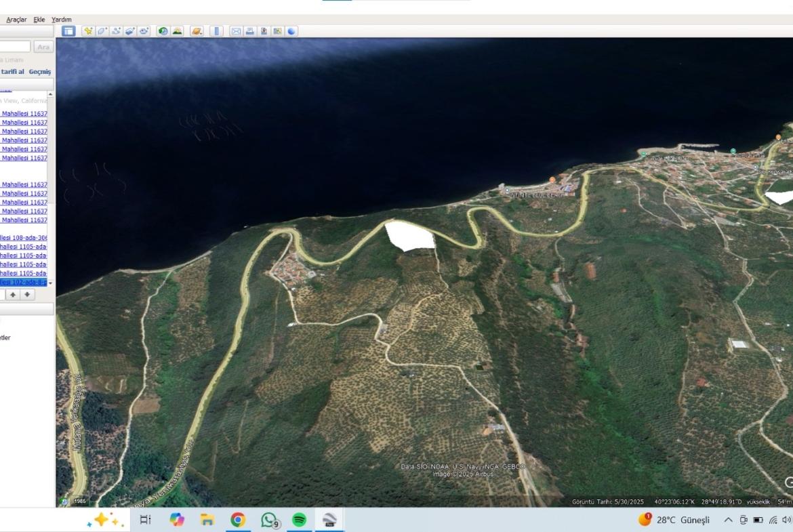Toggle sunlight across the landscape
This screenshot has height=532, width=793.
point(177,31)
